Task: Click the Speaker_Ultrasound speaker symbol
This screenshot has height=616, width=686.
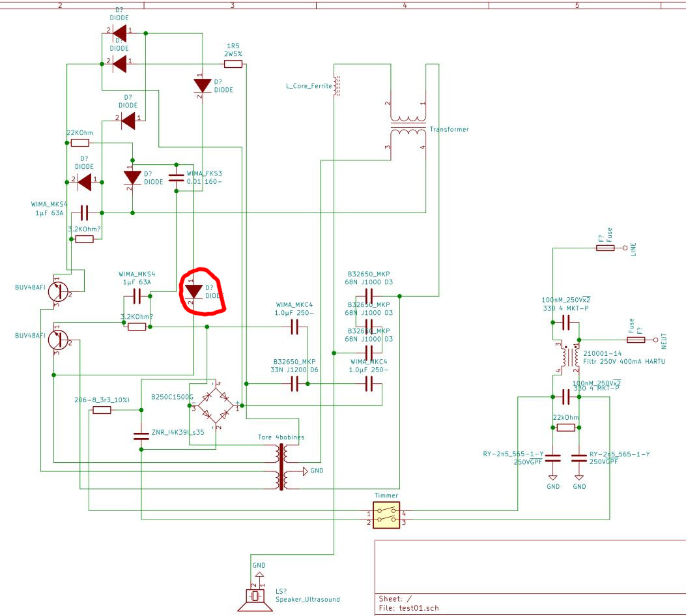Action: point(255,600)
